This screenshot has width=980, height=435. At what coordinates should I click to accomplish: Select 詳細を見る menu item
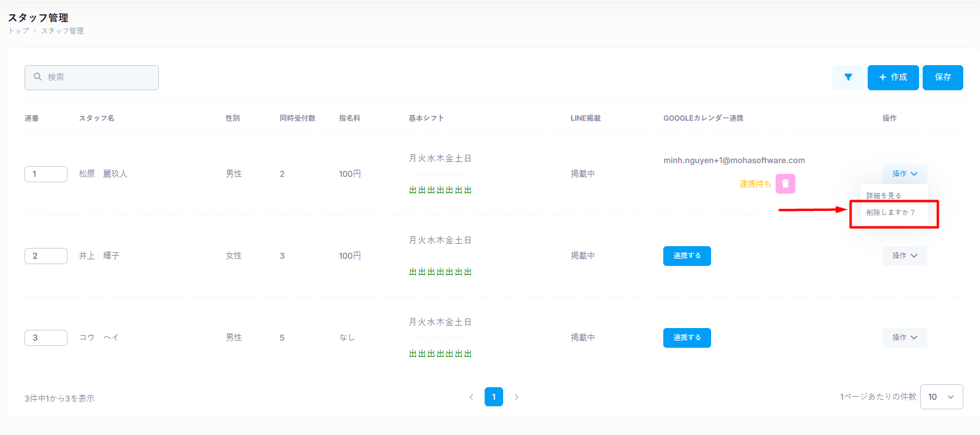(884, 195)
